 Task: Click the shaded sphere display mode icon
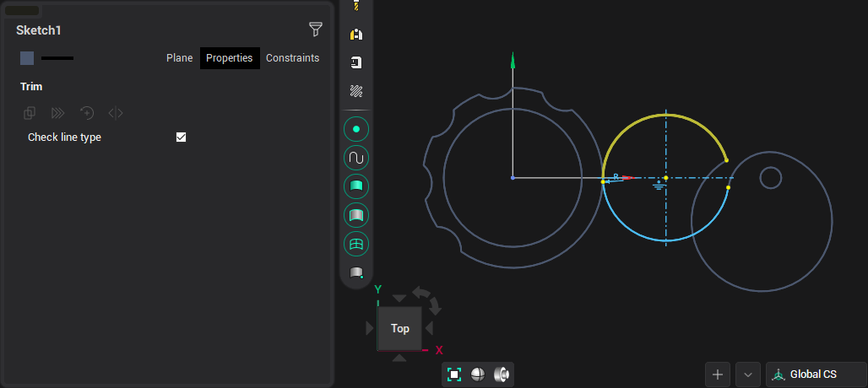point(478,375)
